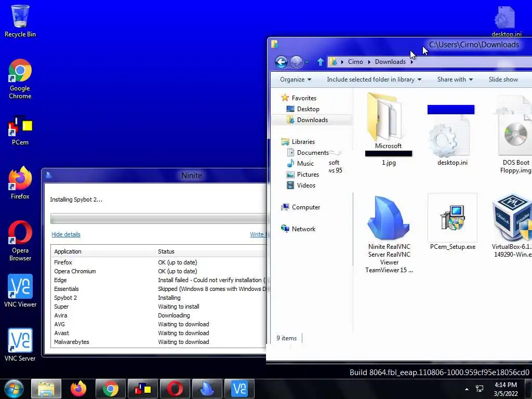The width and height of the screenshot is (532, 399).
Task: Select the PCem_Setup.exe file
Action: pos(453,222)
